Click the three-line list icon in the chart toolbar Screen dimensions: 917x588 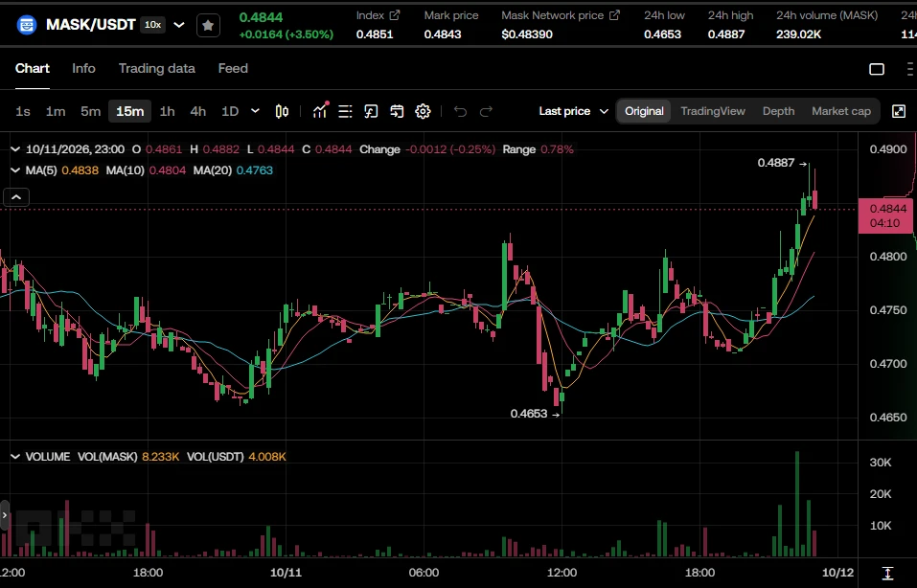tap(345, 111)
